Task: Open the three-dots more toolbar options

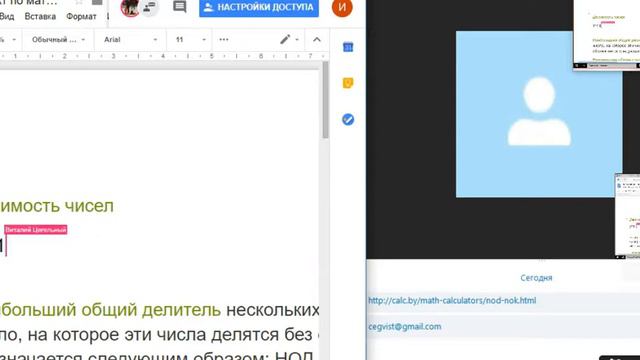Action: pyautogui.click(x=224, y=39)
